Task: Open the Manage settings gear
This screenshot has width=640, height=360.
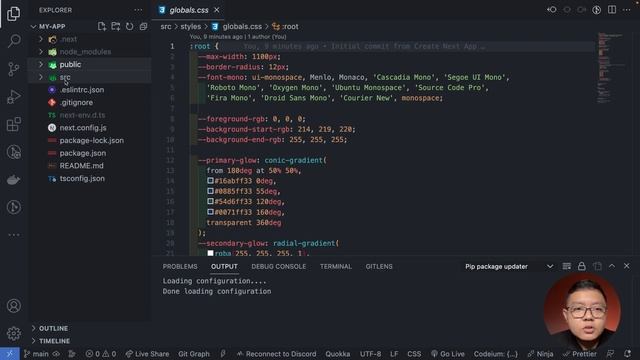Action: [x=14, y=333]
